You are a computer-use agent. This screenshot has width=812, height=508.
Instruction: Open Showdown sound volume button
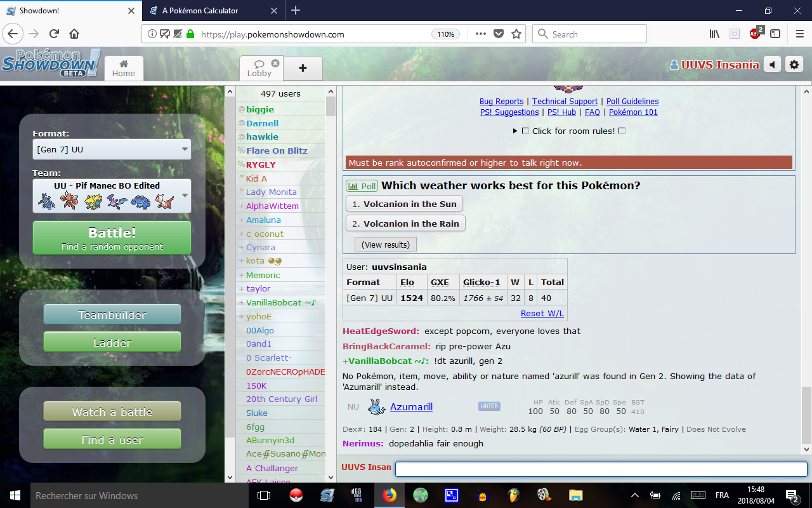click(x=772, y=65)
